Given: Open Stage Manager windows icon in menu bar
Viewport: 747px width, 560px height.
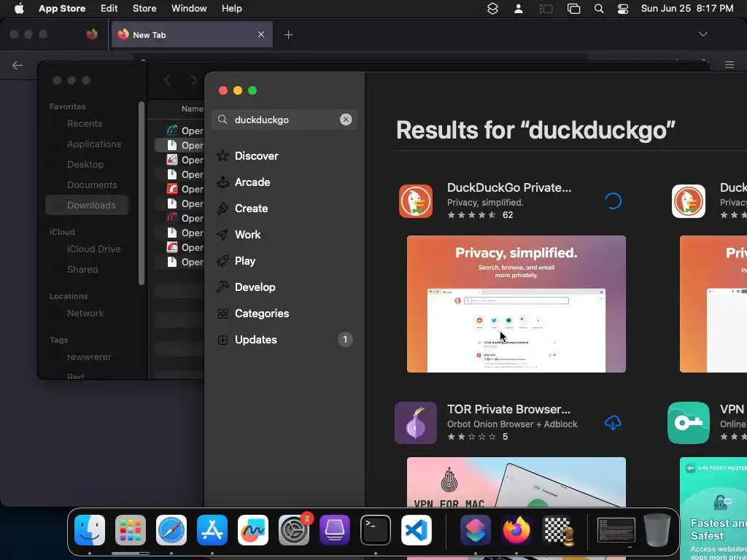Looking at the screenshot, I should click(573, 9).
